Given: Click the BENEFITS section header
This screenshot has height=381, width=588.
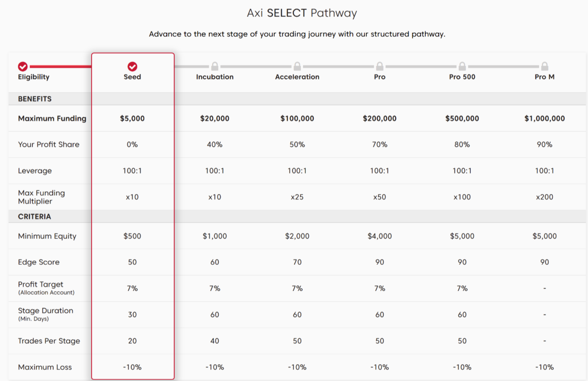Looking at the screenshot, I should click(35, 99).
